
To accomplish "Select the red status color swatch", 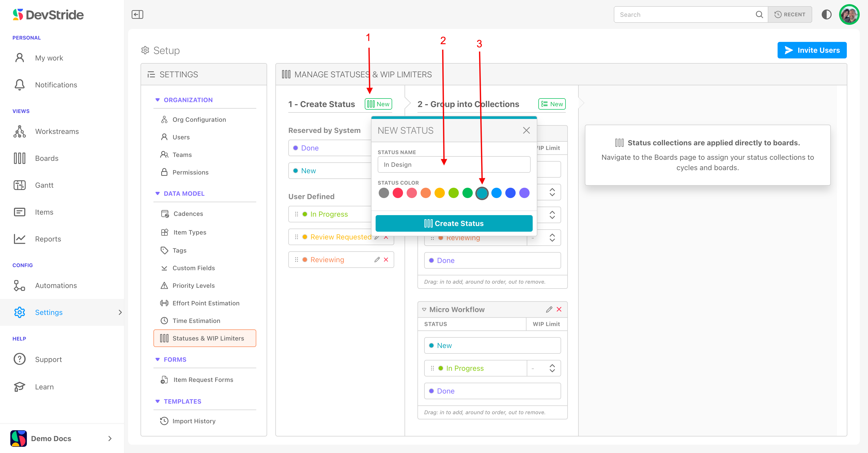I will (x=398, y=193).
